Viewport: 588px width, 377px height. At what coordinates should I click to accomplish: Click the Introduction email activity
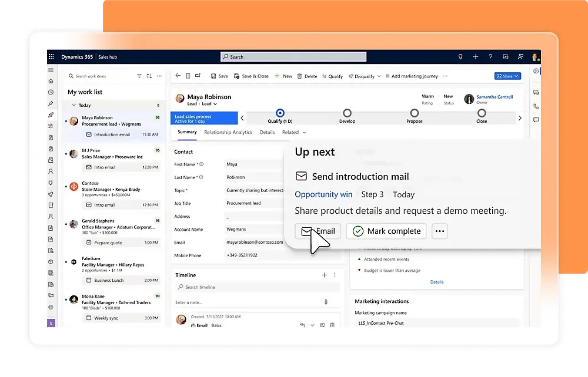pyautogui.click(x=122, y=134)
